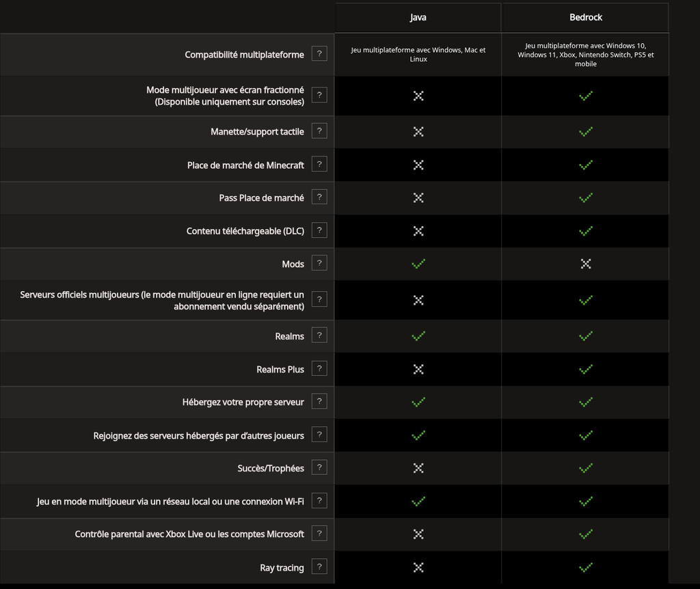Click help icon for Hébergez votre propre serveur

pyautogui.click(x=319, y=402)
